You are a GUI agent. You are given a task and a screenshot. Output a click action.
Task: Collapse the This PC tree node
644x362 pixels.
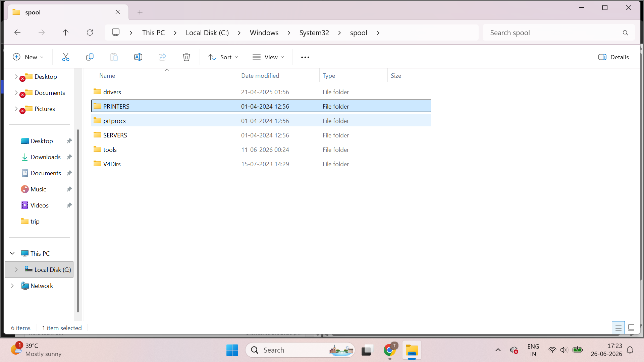(x=12, y=253)
